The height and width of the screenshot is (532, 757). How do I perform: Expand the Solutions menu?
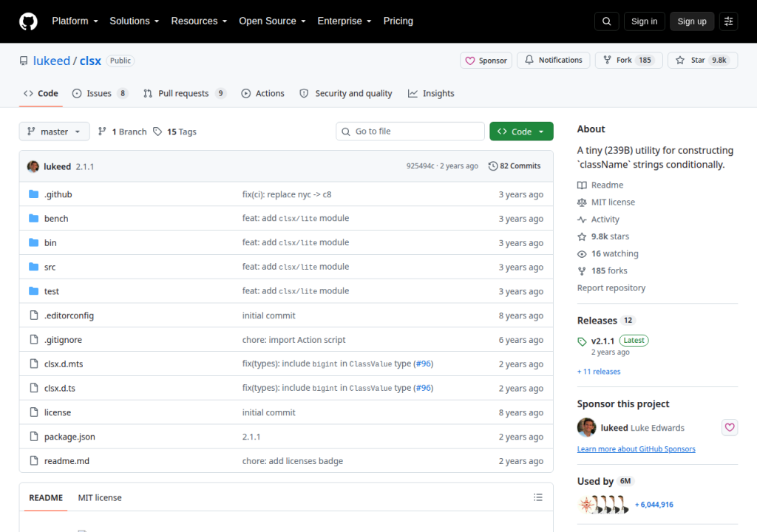(x=135, y=21)
